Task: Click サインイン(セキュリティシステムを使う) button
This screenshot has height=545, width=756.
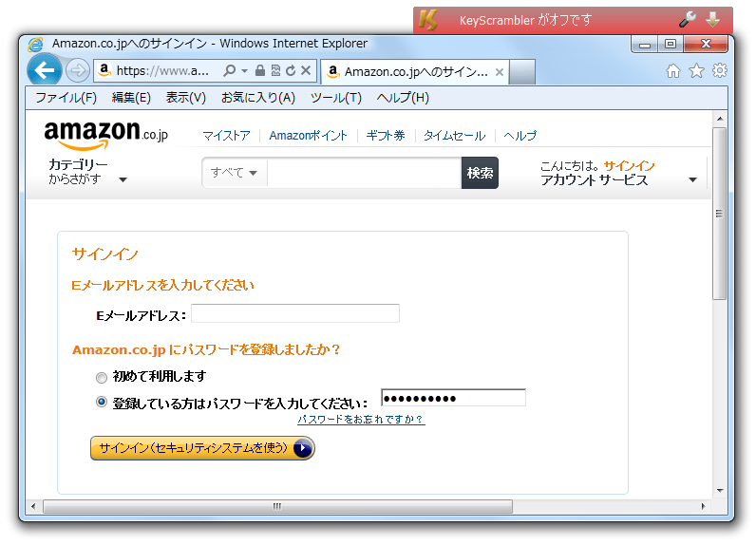Action: tap(202, 448)
